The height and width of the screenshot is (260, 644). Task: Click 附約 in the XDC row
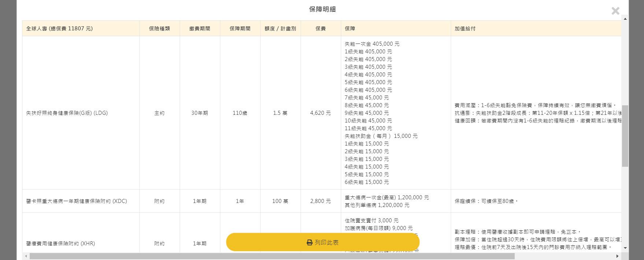pos(159,201)
